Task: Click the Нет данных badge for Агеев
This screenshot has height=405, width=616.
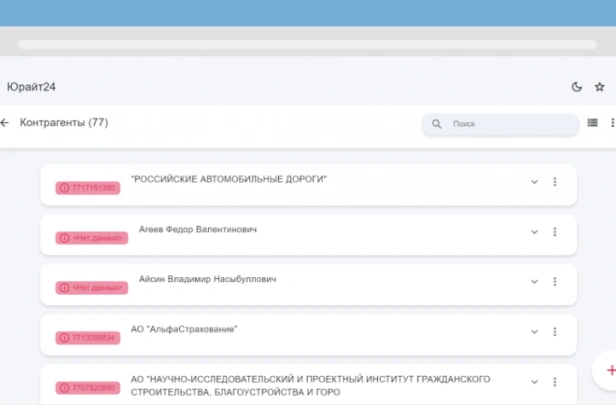Action: (x=92, y=238)
